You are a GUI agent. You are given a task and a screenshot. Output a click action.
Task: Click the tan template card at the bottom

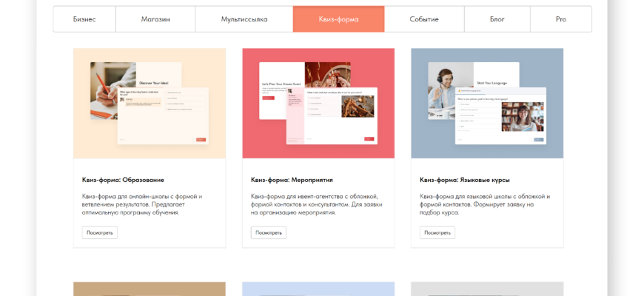(x=150, y=289)
